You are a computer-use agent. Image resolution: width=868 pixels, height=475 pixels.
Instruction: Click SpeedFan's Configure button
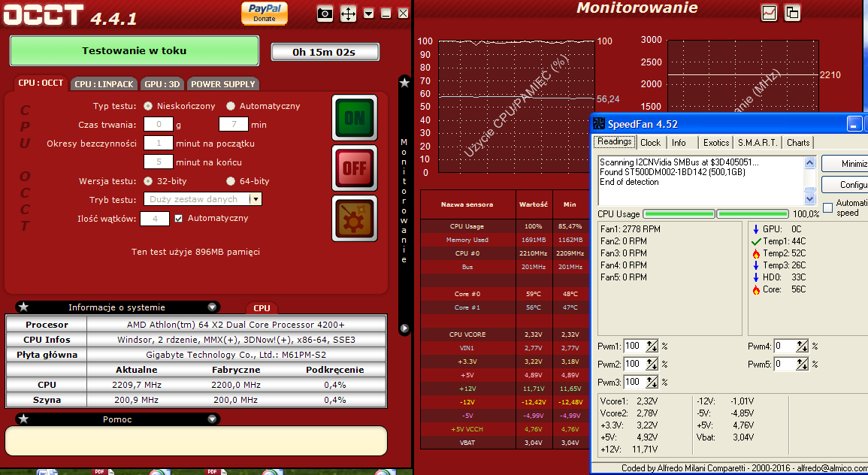pos(845,184)
